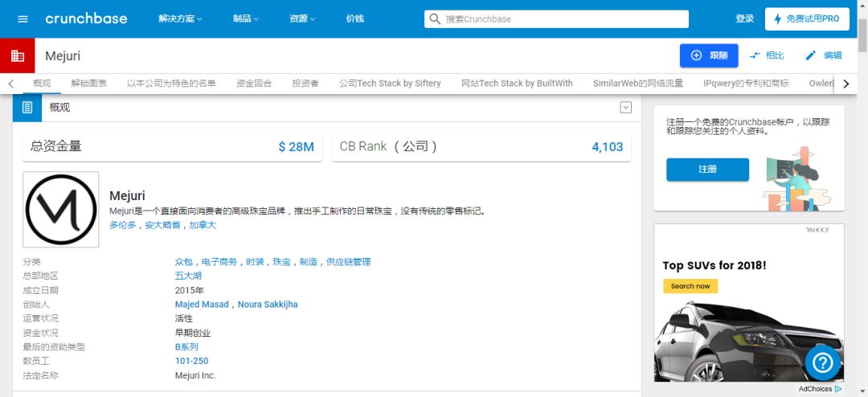This screenshot has height=397, width=868.
Task: Open the 电子商务 category link
Action: [219, 262]
